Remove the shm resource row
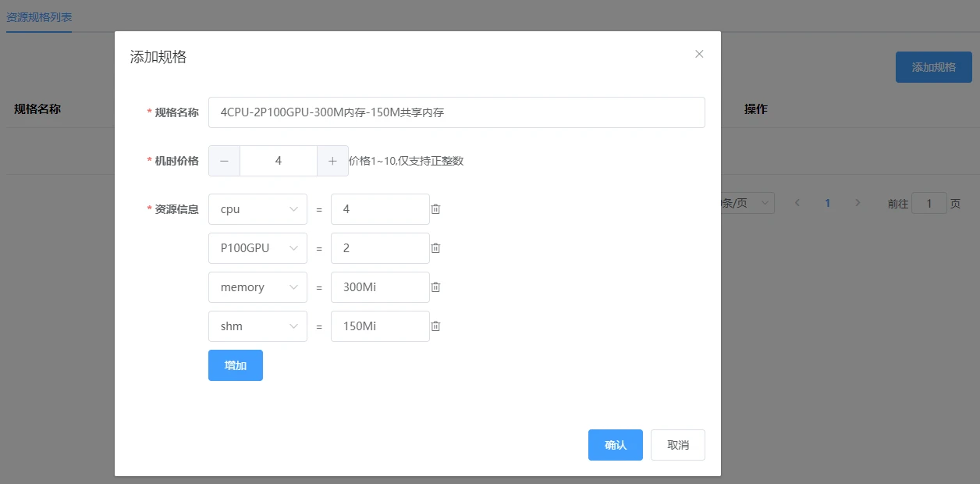The image size is (980, 484). (x=436, y=326)
